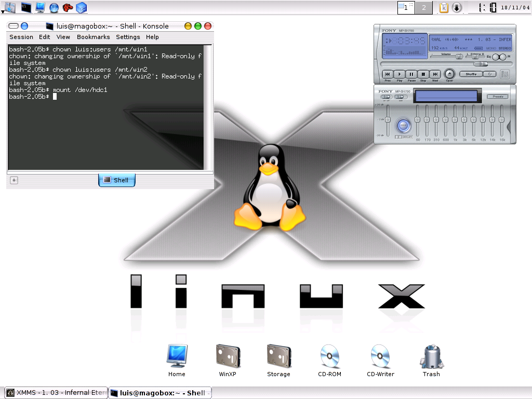Click the XMMS balance slider

coord(476,57)
